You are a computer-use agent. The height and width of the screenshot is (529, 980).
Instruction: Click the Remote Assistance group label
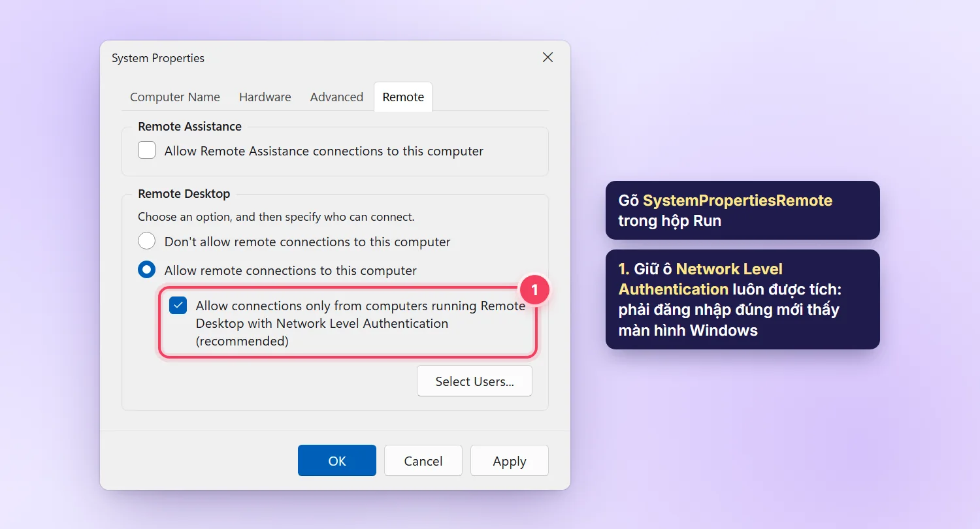pos(189,126)
